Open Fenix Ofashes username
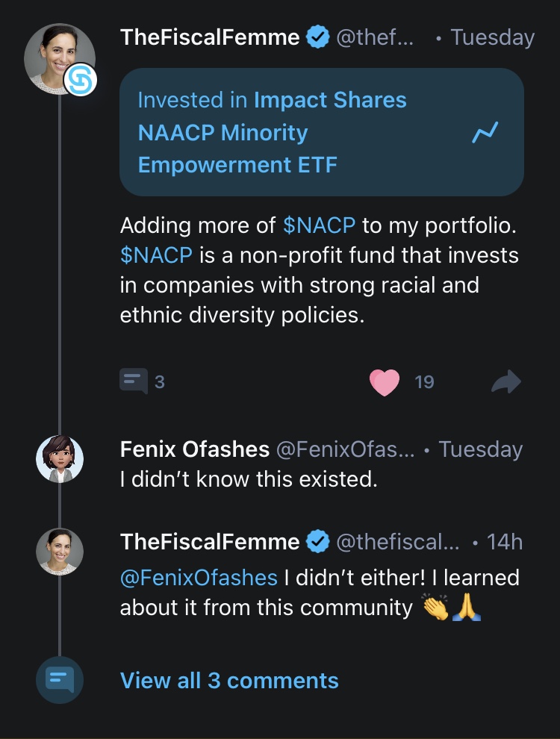The image size is (560, 739). [195, 449]
